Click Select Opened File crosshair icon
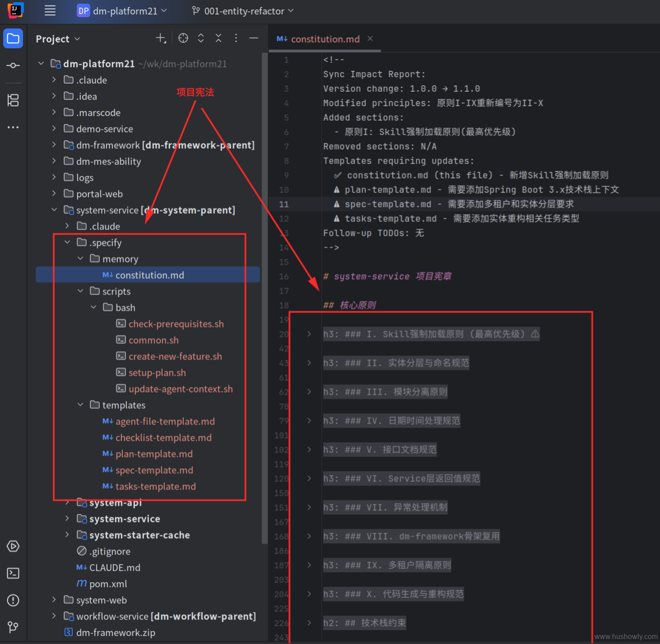660x644 pixels. [183, 38]
